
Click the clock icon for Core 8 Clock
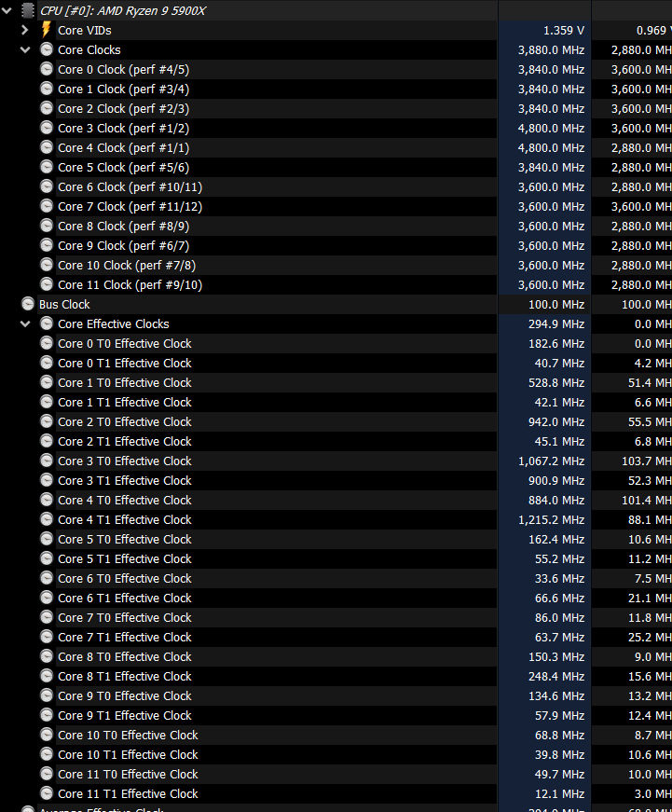(x=47, y=226)
